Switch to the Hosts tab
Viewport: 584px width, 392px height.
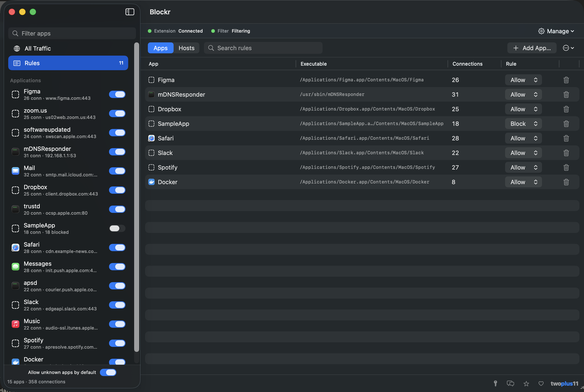(186, 48)
